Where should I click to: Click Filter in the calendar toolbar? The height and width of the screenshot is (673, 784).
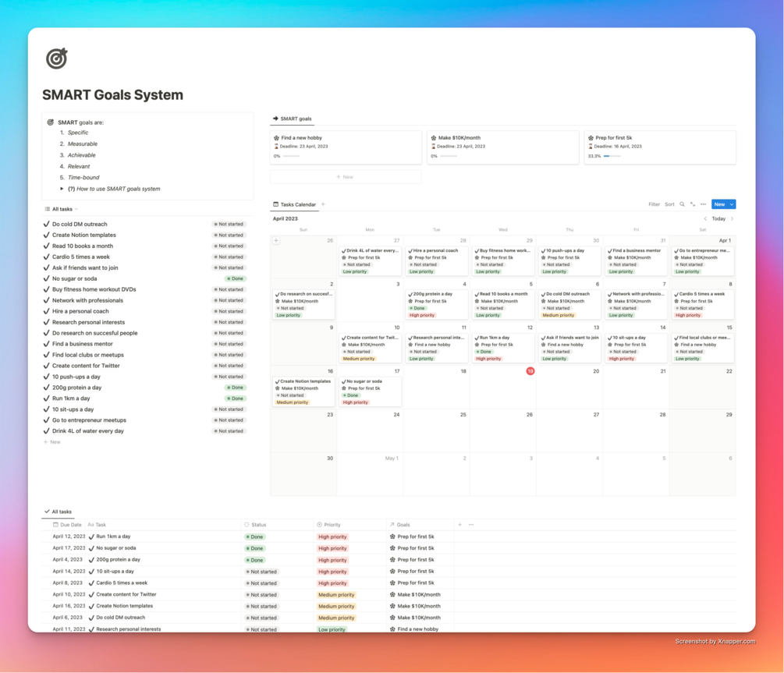click(x=654, y=204)
